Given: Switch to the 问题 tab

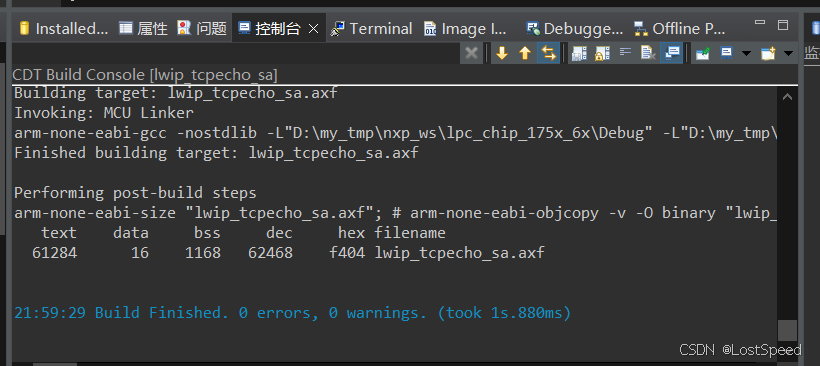Looking at the screenshot, I should pos(202,28).
